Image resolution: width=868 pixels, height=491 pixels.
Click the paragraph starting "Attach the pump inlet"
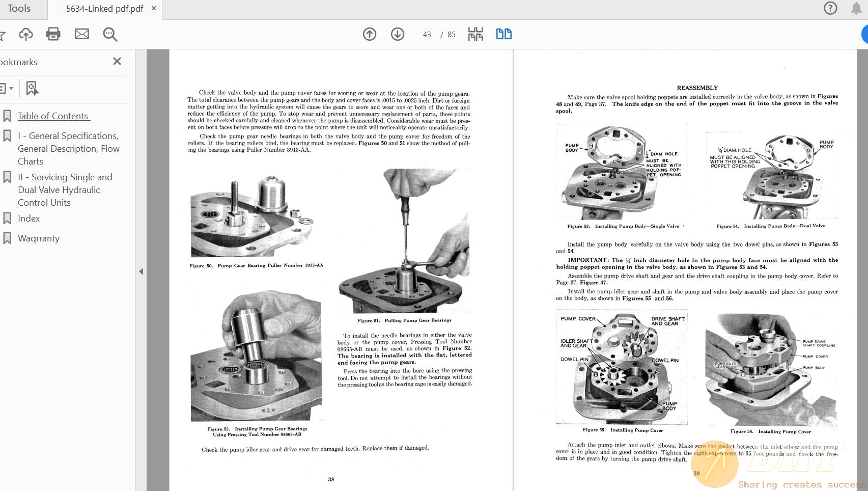click(697, 452)
